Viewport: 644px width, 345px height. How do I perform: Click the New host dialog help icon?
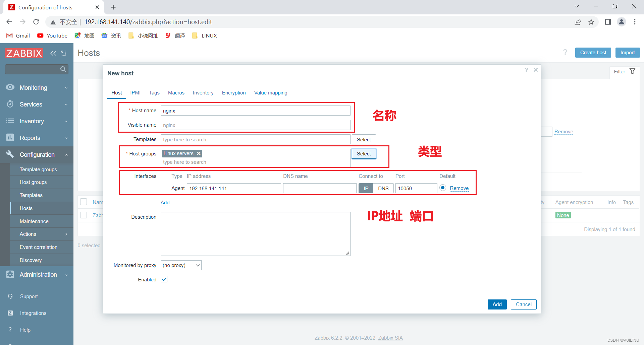[x=526, y=70]
